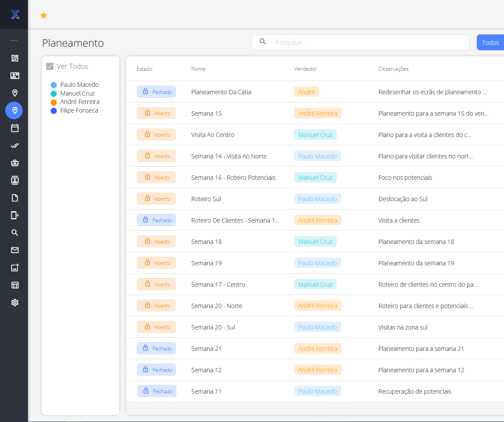Sort the table by the Vendedor column

point(305,69)
